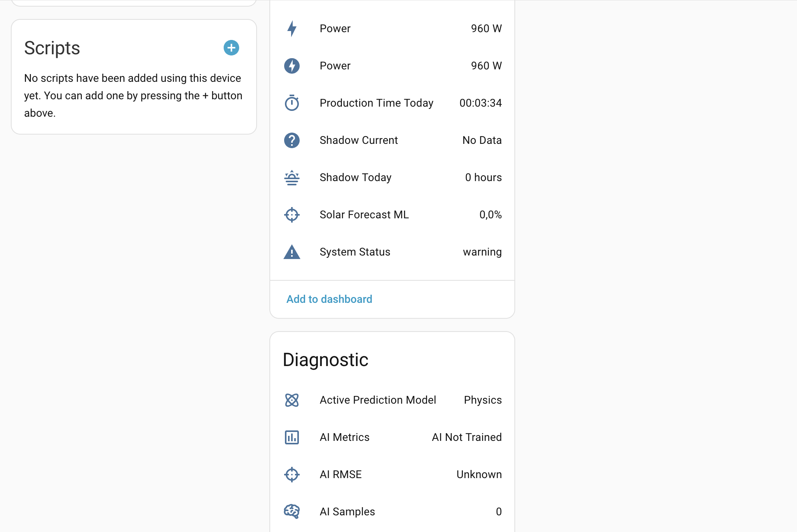Viewport: 797px width, 532px height.
Task: Click the Active Prediction Model atom icon
Action: (x=292, y=400)
